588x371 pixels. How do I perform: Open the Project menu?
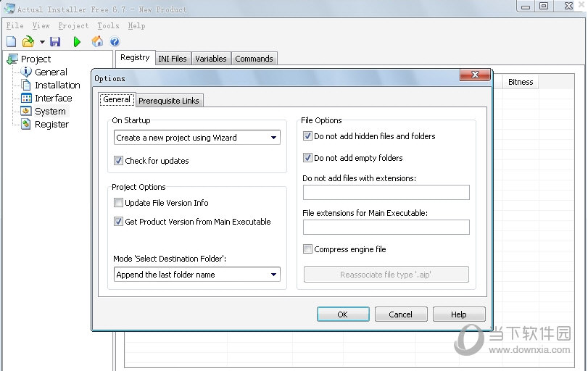tap(73, 25)
